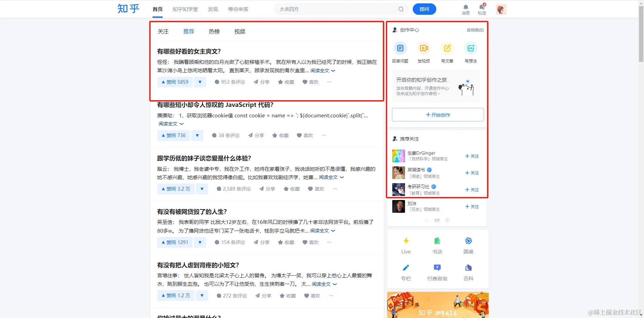
Task: Open the 付费咨询 icon
Action: [x=437, y=268]
